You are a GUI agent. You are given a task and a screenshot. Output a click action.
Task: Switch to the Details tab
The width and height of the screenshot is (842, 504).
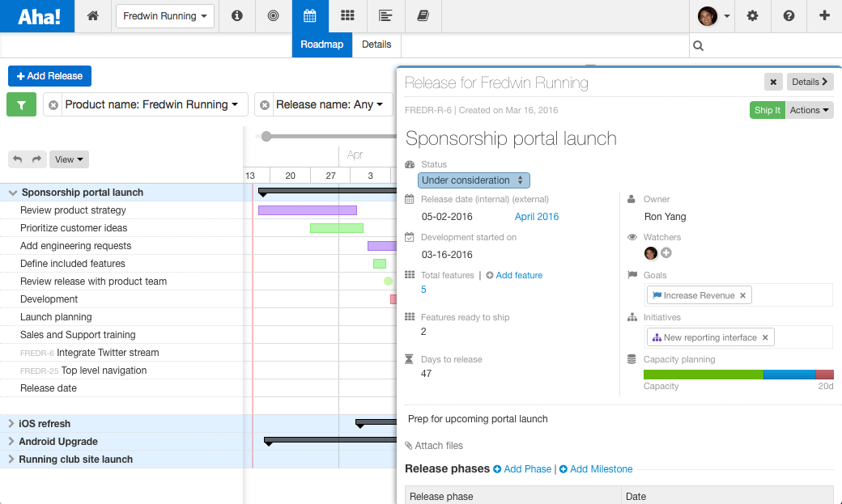(376, 45)
